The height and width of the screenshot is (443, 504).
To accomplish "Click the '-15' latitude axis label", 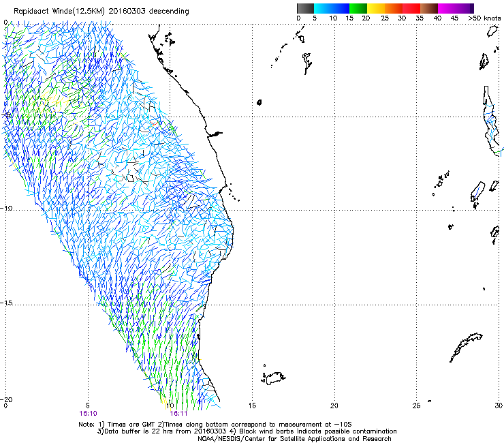I will [6, 303].
